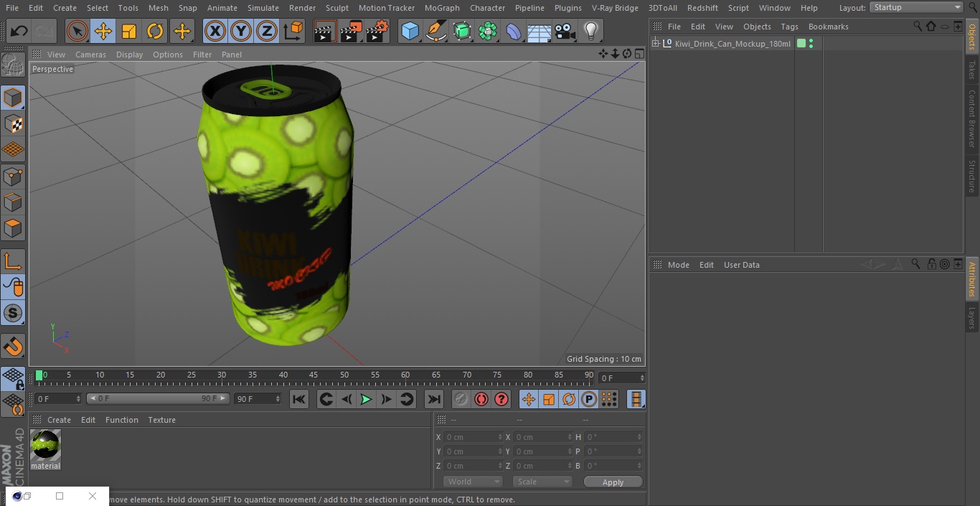Open the spline Pen tool
The image size is (980, 506).
(x=435, y=32)
